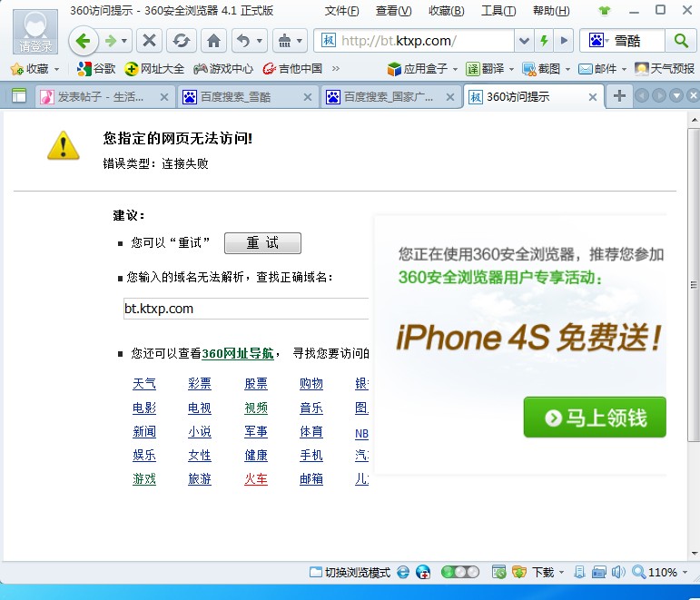Open the 文件(F) menu
This screenshot has height=600, width=700.
[341, 11]
